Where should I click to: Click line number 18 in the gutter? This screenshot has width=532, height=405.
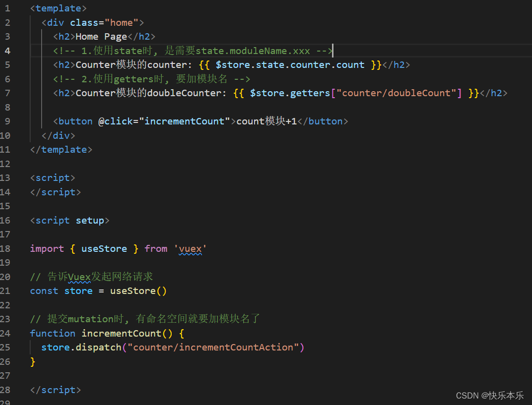pyautogui.click(x=5, y=249)
